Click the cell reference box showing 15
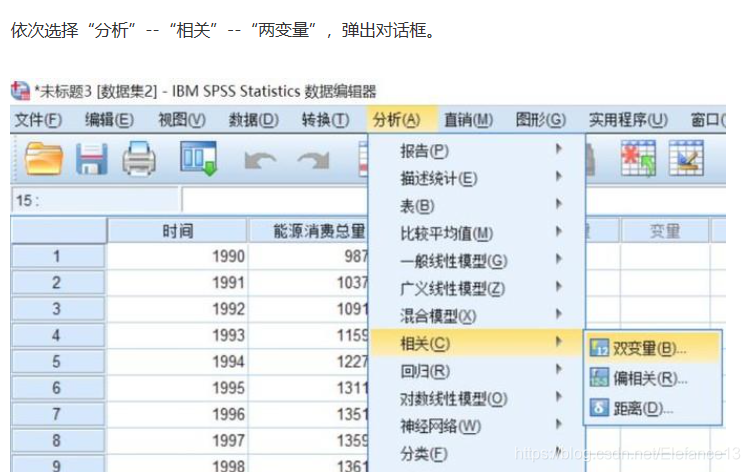 click(95, 200)
